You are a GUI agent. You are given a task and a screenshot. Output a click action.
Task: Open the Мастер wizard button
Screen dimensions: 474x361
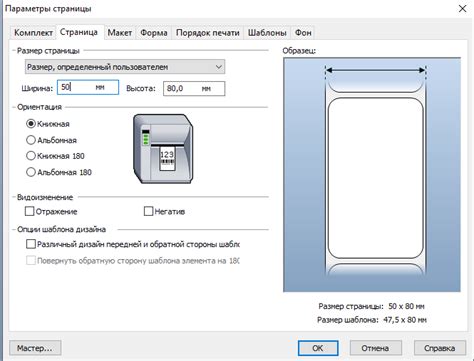pyautogui.click(x=35, y=348)
